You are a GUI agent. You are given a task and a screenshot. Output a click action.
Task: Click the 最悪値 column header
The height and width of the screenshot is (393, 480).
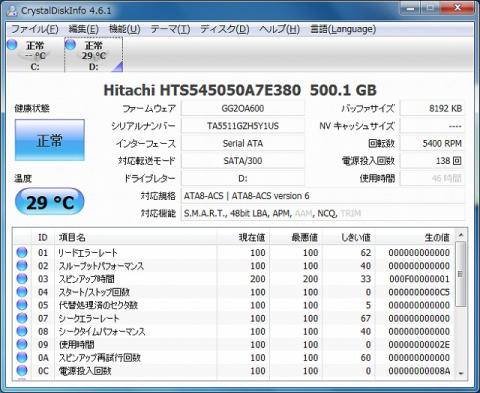296,237
